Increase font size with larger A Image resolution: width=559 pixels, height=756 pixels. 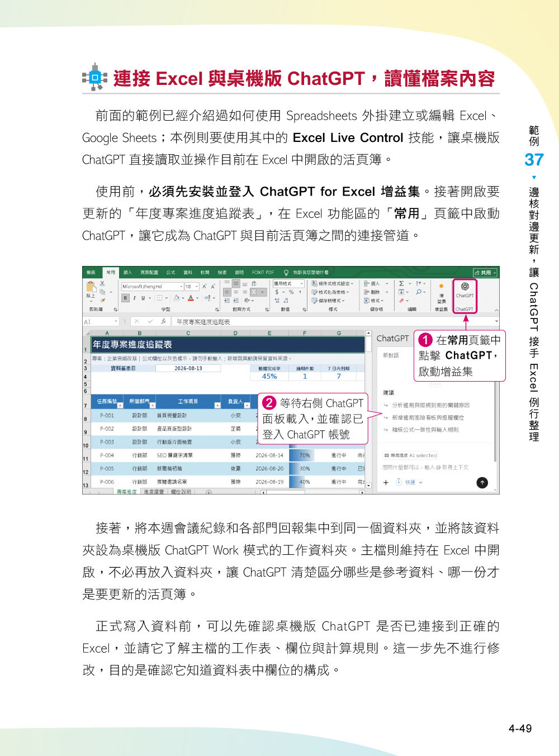(205, 287)
